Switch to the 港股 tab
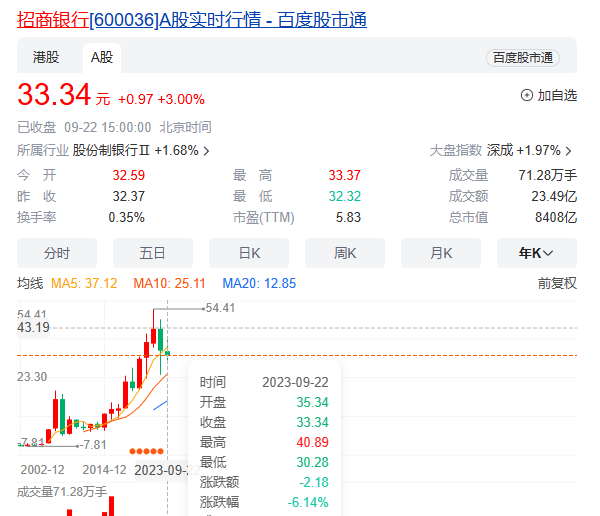The width and height of the screenshot is (600, 516). click(x=46, y=57)
